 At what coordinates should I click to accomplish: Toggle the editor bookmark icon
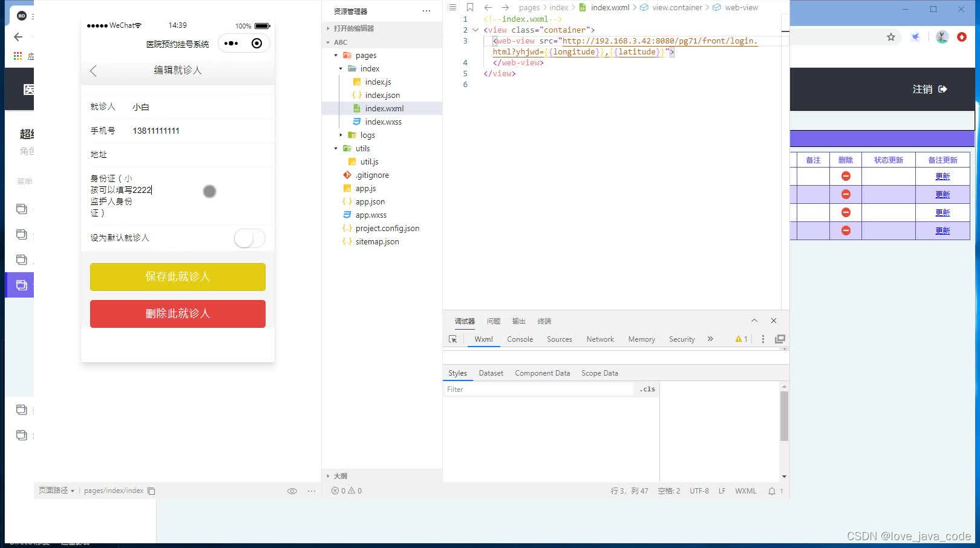pos(470,7)
